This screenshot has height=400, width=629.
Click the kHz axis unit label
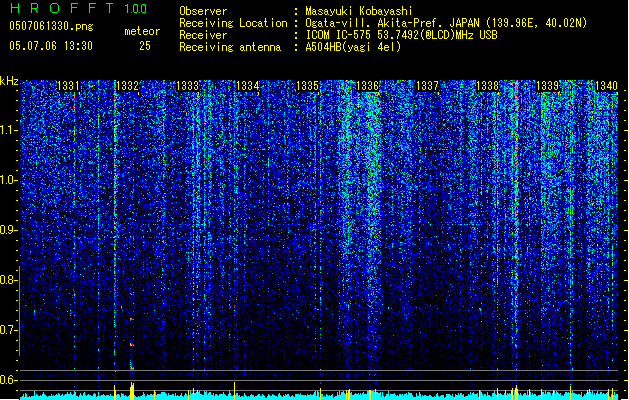click(9, 81)
